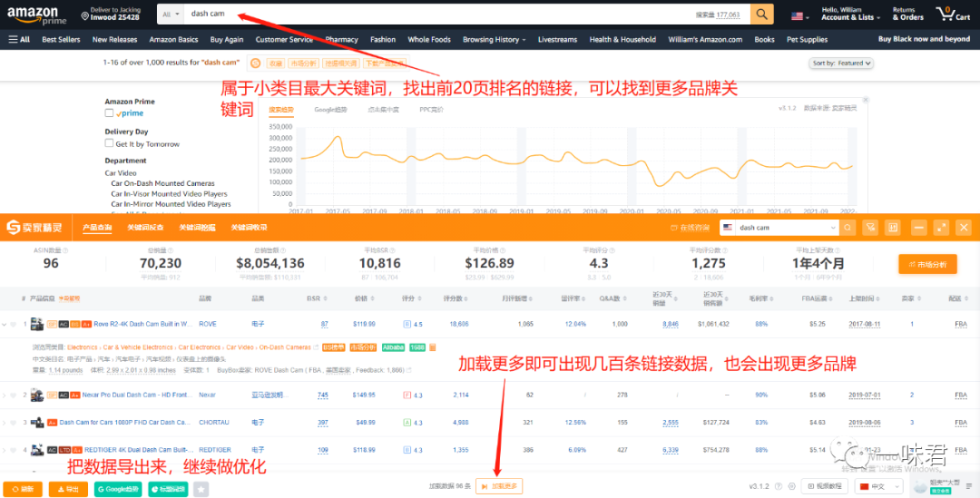The image size is (980, 498).
Task: Click the orange 1688 sourcing icon
Action: point(433,347)
